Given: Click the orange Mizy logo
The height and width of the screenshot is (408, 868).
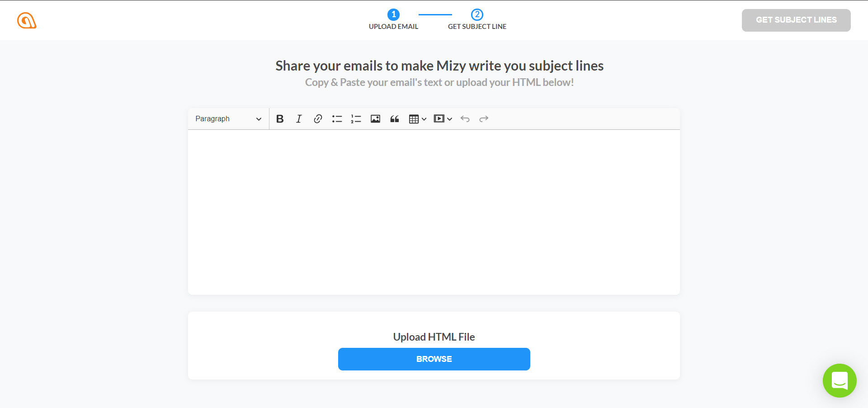Looking at the screenshot, I should coord(27,20).
